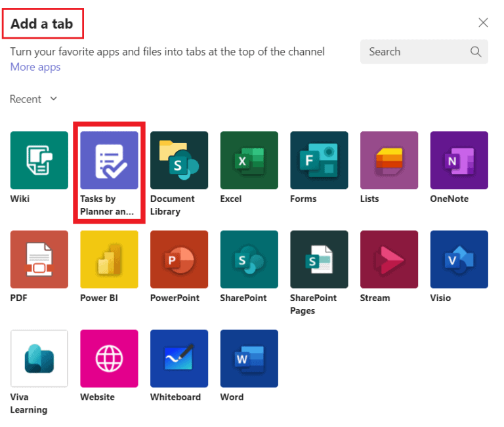The image size is (504, 427).
Task: Close the Add a tab dialog
Action: pyautogui.click(x=483, y=22)
